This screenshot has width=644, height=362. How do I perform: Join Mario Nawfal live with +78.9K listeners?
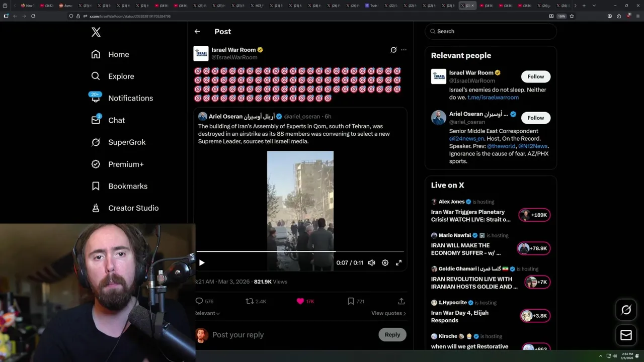[x=534, y=248]
